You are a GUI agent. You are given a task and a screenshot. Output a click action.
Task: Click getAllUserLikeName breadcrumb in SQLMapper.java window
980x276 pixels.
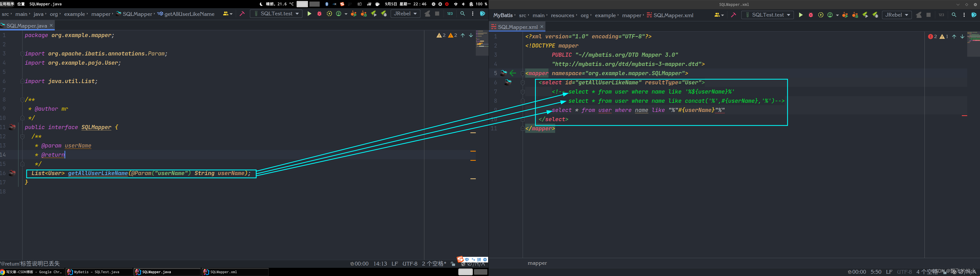click(x=186, y=14)
